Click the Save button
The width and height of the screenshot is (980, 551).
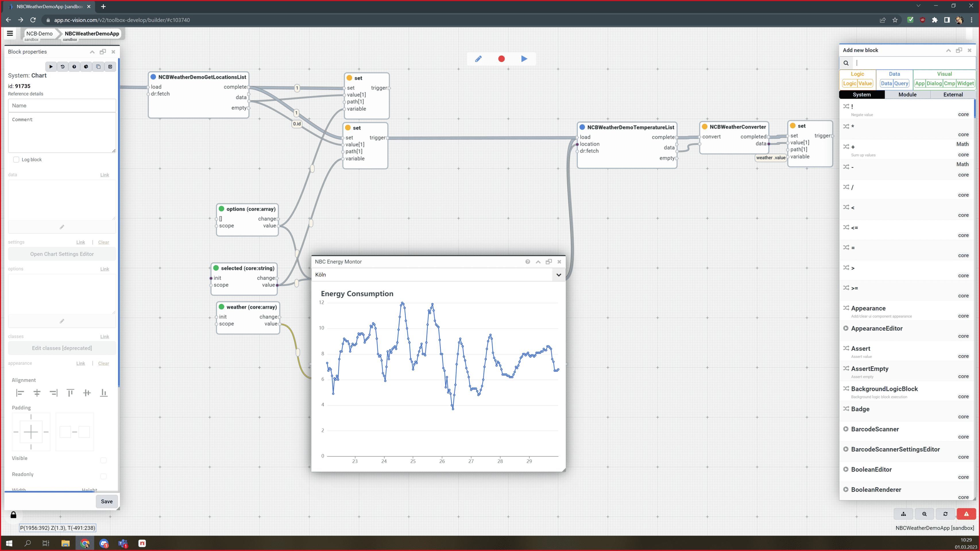(x=107, y=501)
